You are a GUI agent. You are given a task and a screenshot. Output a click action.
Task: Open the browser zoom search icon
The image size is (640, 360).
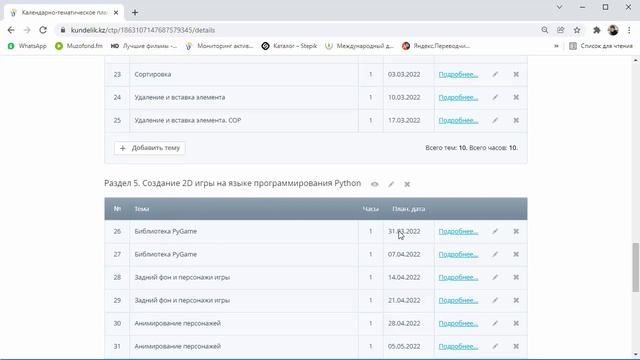544,30
